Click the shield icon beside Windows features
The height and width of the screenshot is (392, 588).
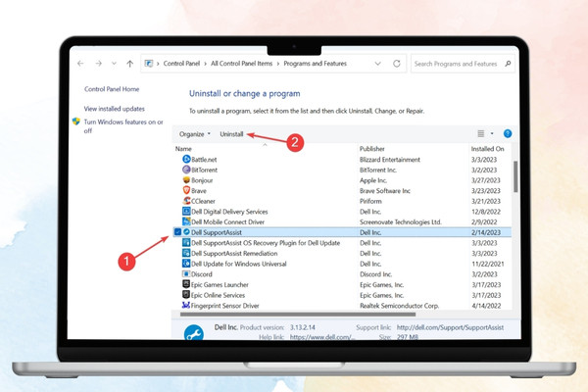coord(76,122)
